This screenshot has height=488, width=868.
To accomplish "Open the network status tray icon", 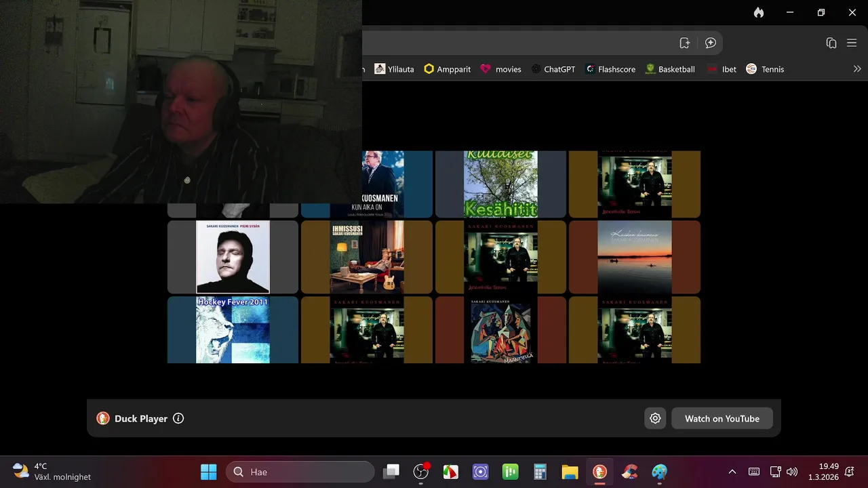I will [x=776, y=472].
